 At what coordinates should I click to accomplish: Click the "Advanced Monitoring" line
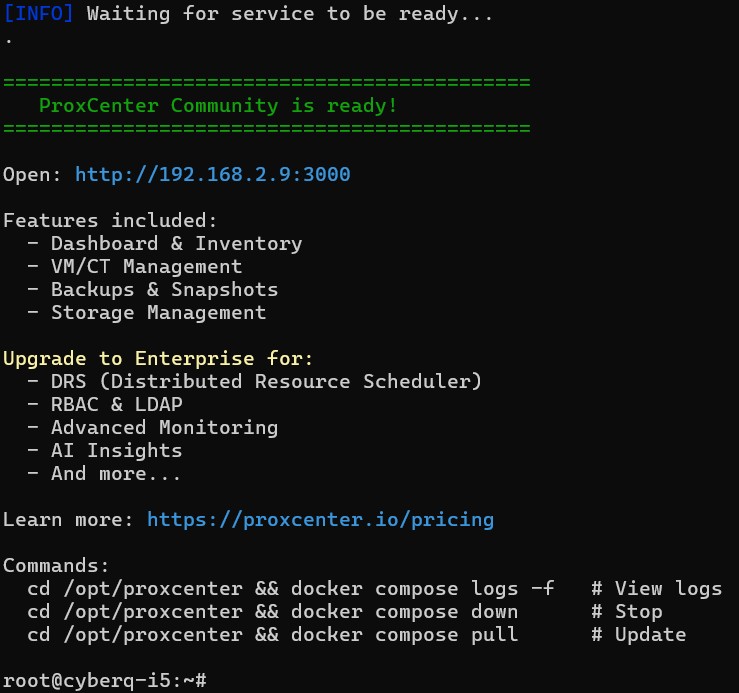click(164, 428)
